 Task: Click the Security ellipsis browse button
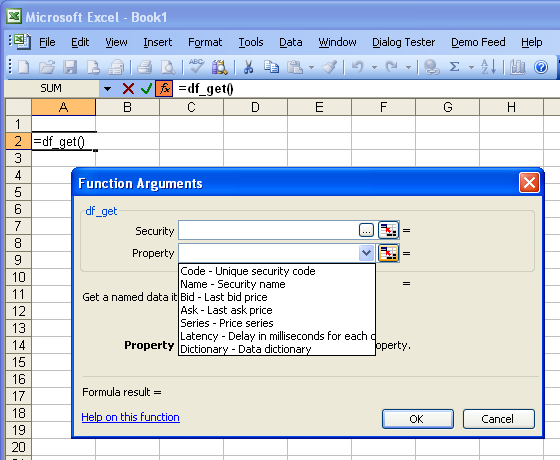click(x=366, y=230)
